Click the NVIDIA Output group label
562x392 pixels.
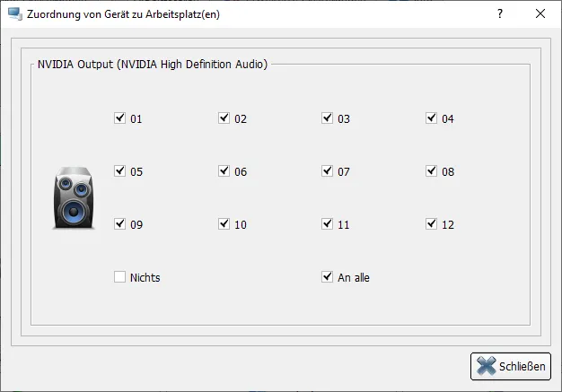[x=152, y=65]
